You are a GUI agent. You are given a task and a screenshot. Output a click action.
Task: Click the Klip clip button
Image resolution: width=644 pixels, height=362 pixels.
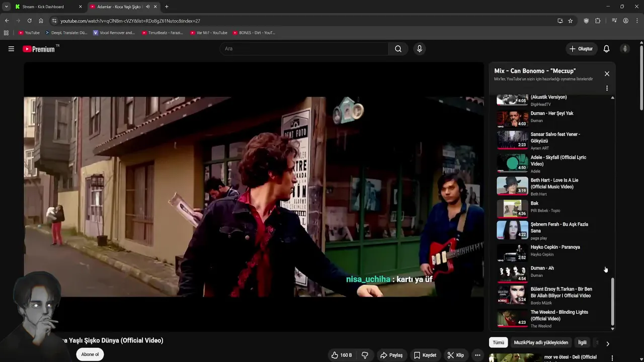click(455, 355)
